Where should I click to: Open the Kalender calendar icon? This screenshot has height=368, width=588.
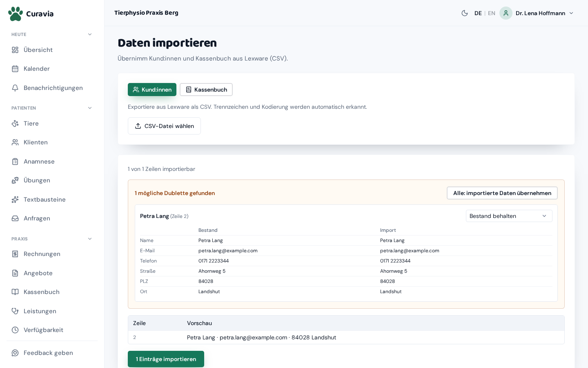pyautogui.click(x=15, y=69)
